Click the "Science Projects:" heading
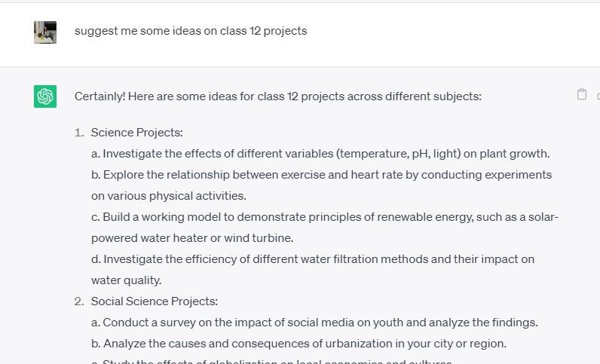600x364 pixels. click(137, 133)
